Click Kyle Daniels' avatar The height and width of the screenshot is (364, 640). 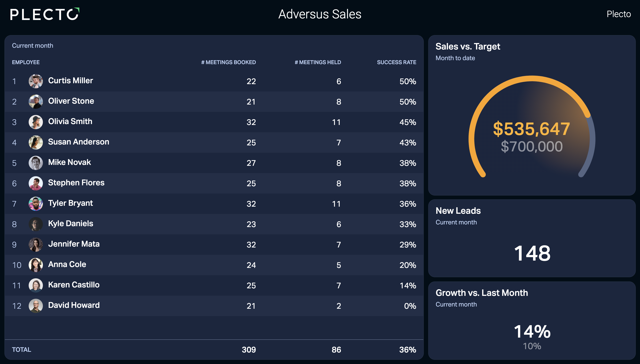tap(36, 224)
